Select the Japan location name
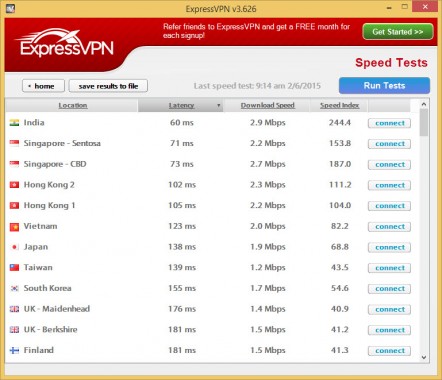This screenshot has width=442, height=380. [36, 247]
